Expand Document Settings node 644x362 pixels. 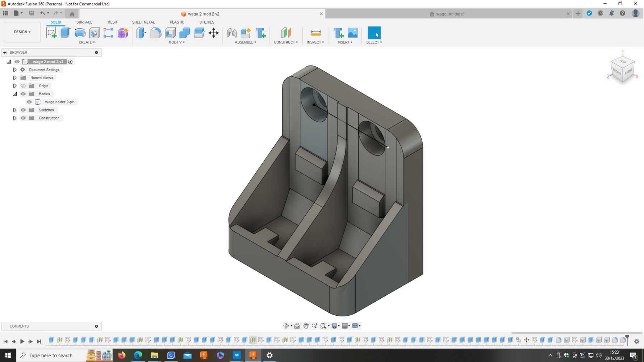point(15,70)
